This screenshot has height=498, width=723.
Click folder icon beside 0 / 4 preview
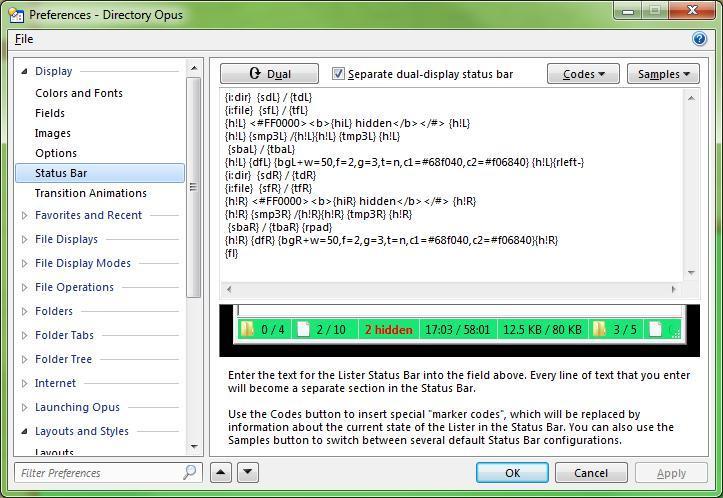248,329
